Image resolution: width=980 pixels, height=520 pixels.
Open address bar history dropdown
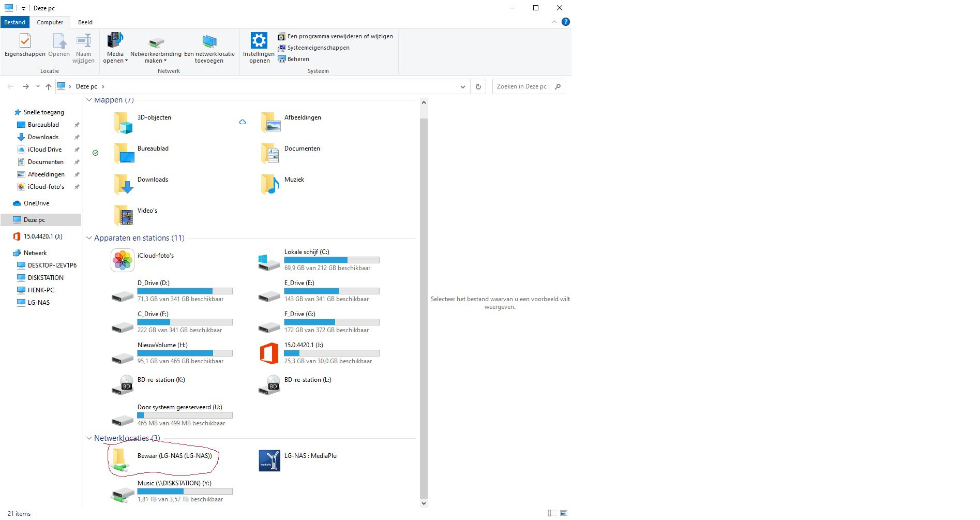(x=463, y=86)
